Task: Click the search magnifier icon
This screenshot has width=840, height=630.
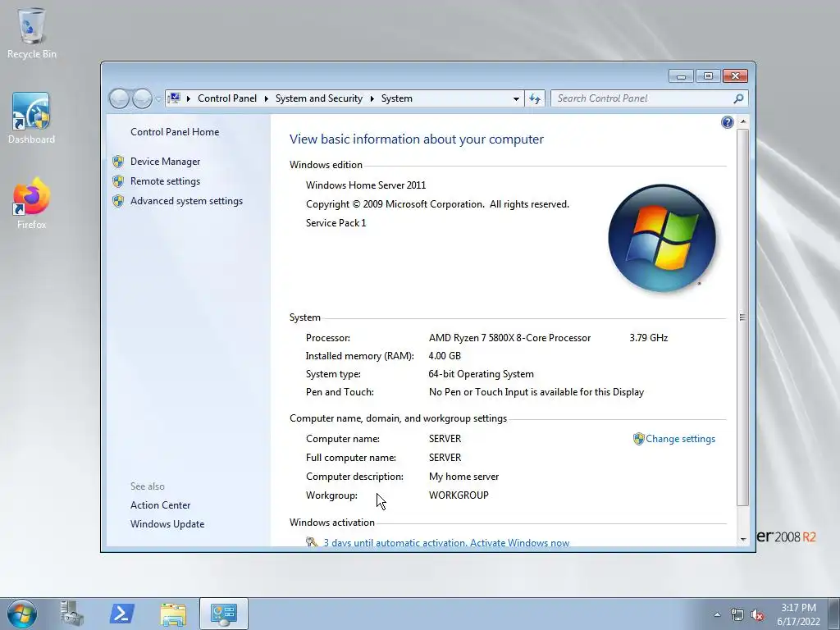Action: tap(738, 98)
